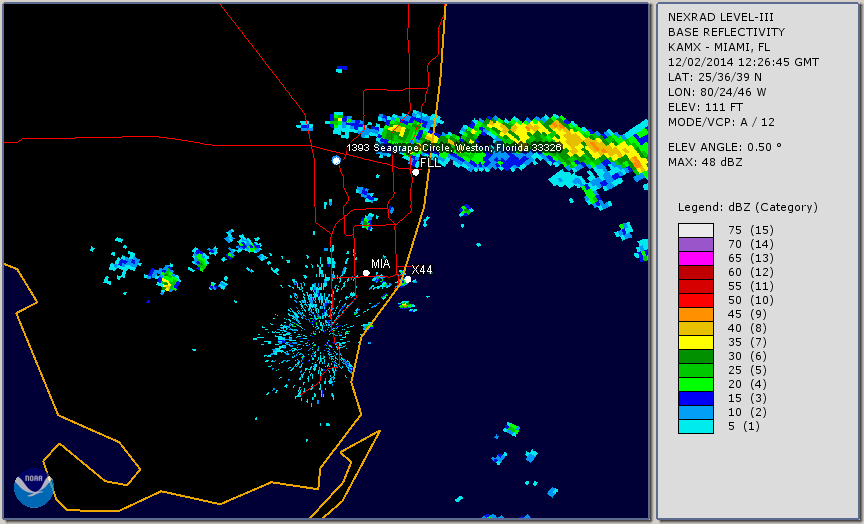Select the dark red 60 dBZ swatch
The height and width of the screenshot is (524, 864).
[x=696, y=272]
